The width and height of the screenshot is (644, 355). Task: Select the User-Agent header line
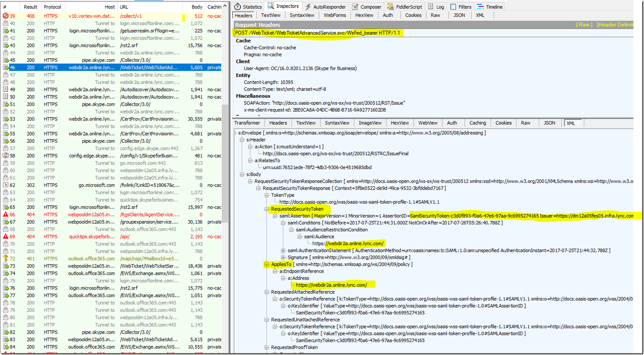click(300, 68)
